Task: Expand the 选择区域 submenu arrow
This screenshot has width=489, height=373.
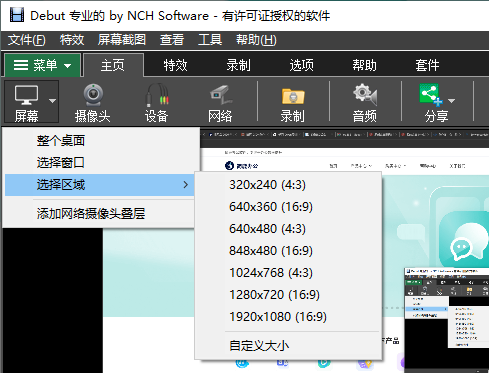Action: [x=186, y=185]
